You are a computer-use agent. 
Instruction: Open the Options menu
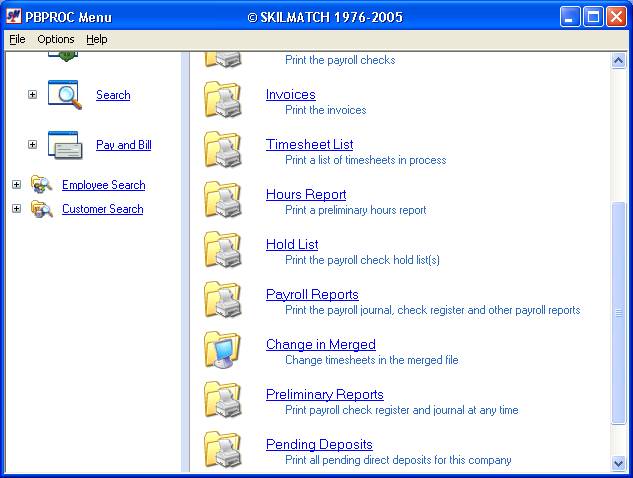[56, 39]
